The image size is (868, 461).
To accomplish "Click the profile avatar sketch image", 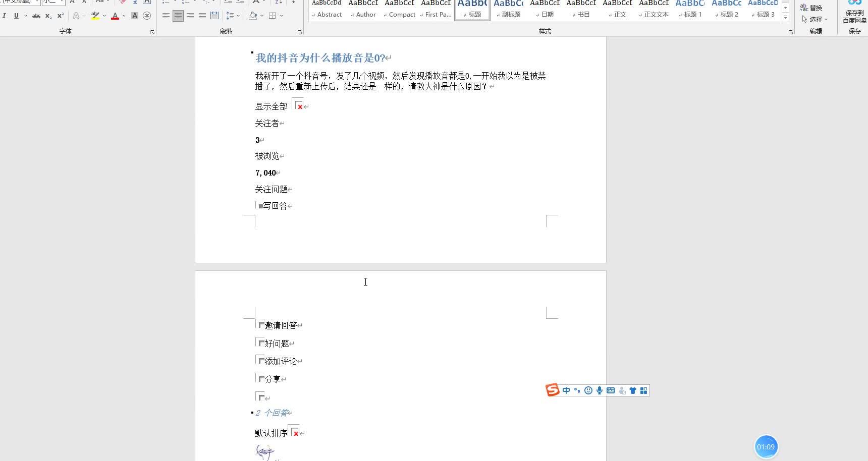I will (265, 452).
